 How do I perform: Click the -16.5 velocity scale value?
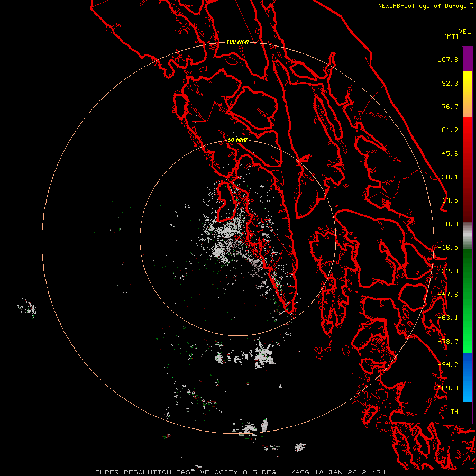[x=448, y=248]
